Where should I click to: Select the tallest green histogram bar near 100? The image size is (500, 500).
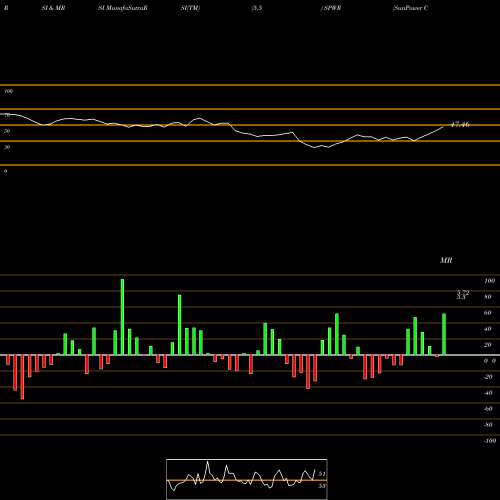pyautogui.click(x=122, y=317)
